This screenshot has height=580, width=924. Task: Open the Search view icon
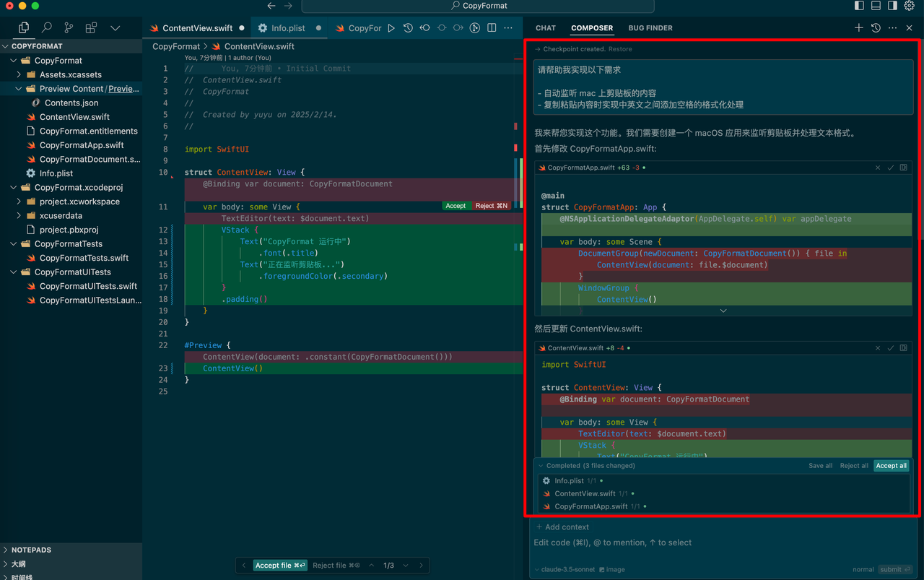(x=46, y=27)
